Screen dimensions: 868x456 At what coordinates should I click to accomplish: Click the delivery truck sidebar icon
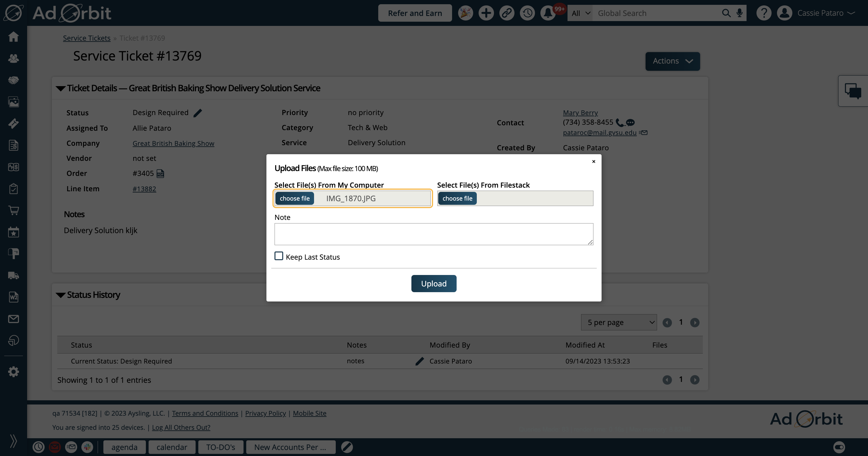point(14,276)
